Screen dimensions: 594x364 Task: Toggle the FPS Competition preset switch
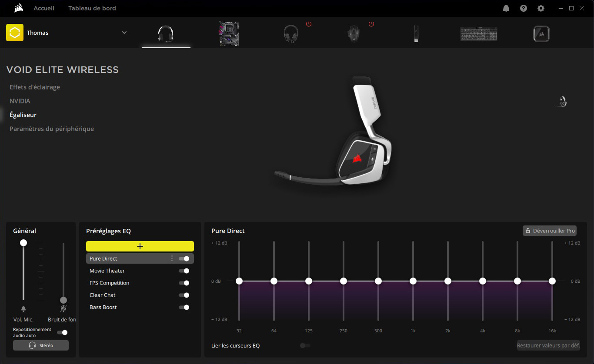coord(184,283)
